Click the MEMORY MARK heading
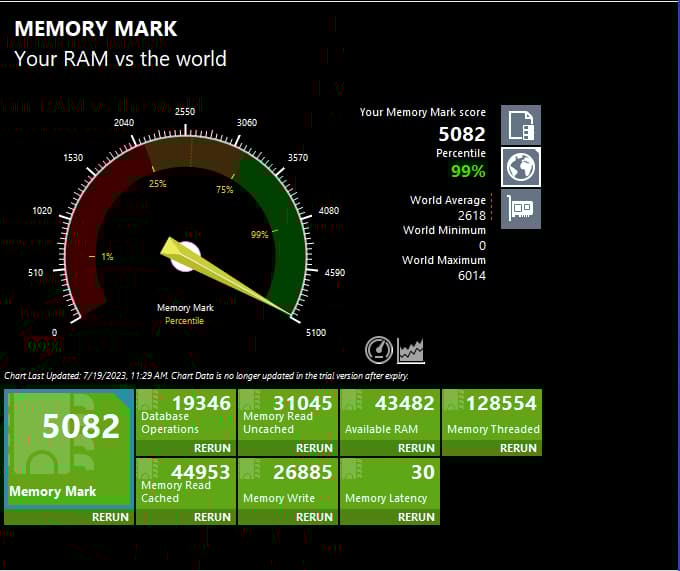The width and height of the screenshot is (680, 571). [x=96, y=29]
